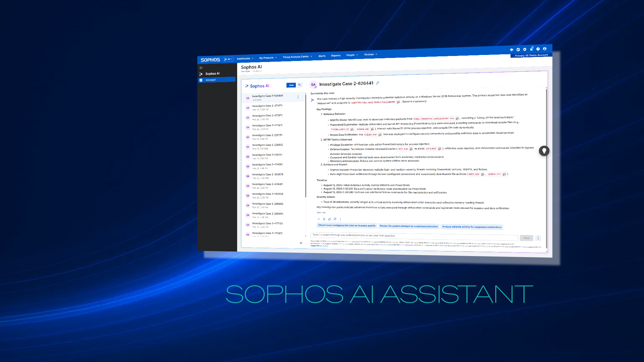Open the Sophos Privacy Notice link
This screenshot has height=362, width=644.
pos(319,246)
